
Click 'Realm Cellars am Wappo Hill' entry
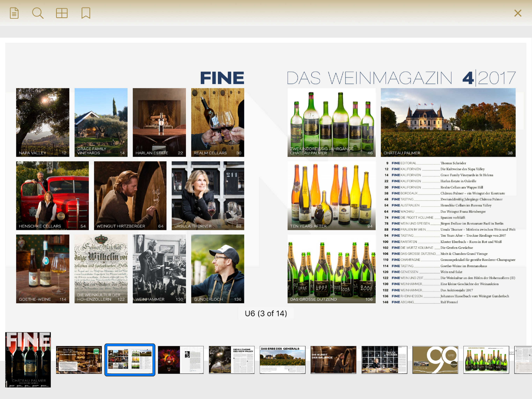[462, 187]
